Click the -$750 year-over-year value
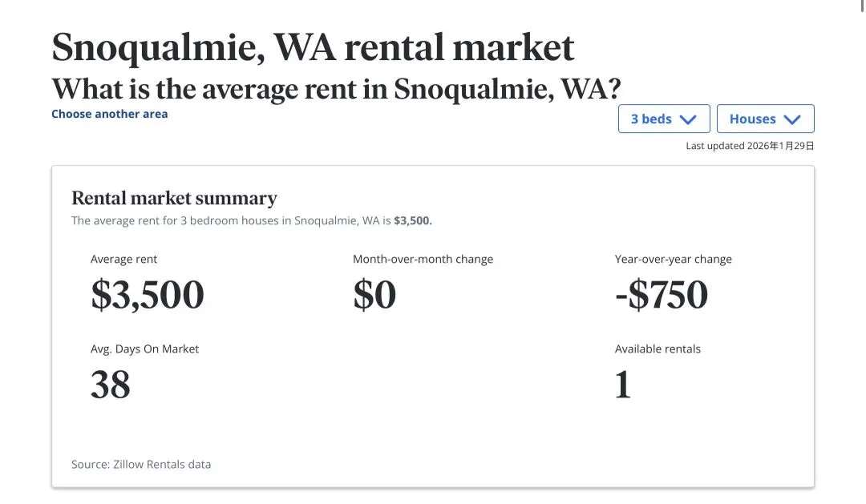The width and height of the screenshot is (866, 504). pos(662,295)
